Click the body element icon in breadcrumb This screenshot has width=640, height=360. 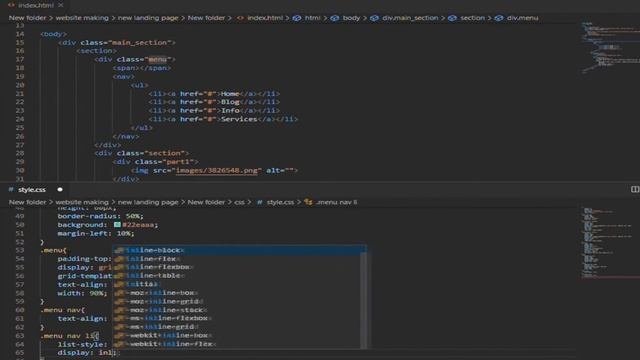coord(335,18)
